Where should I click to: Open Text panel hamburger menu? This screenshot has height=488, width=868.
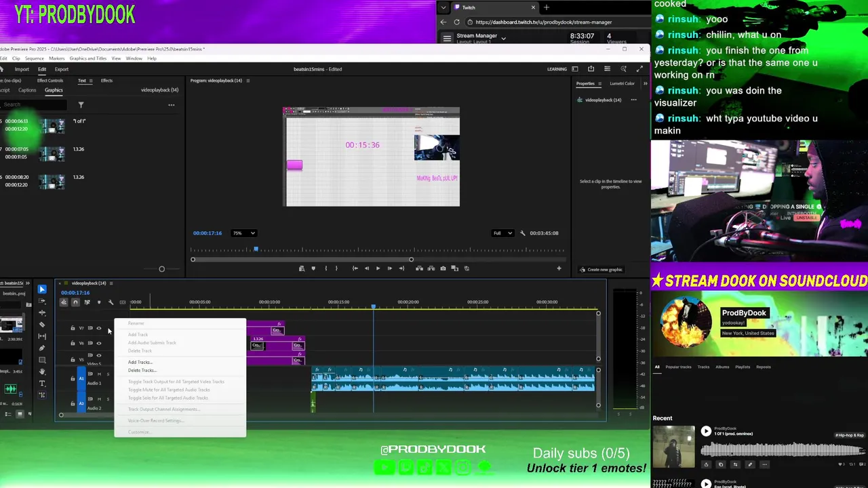92,81
